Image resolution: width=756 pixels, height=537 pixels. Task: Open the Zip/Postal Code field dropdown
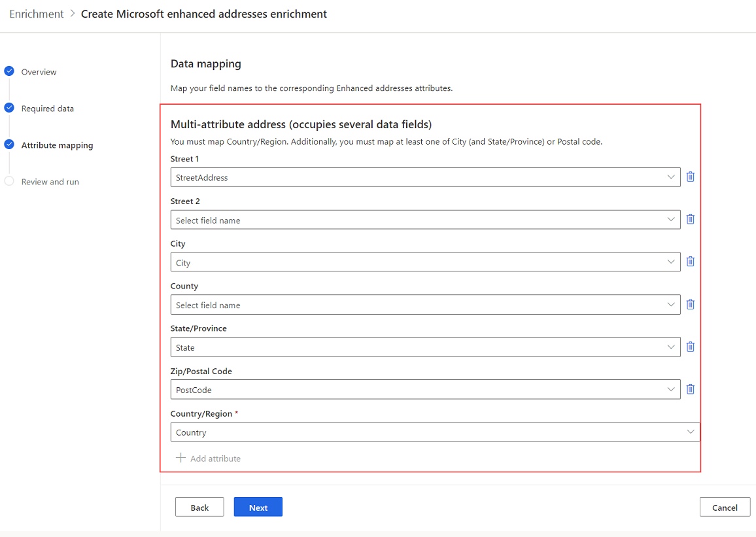click(670, 389)
